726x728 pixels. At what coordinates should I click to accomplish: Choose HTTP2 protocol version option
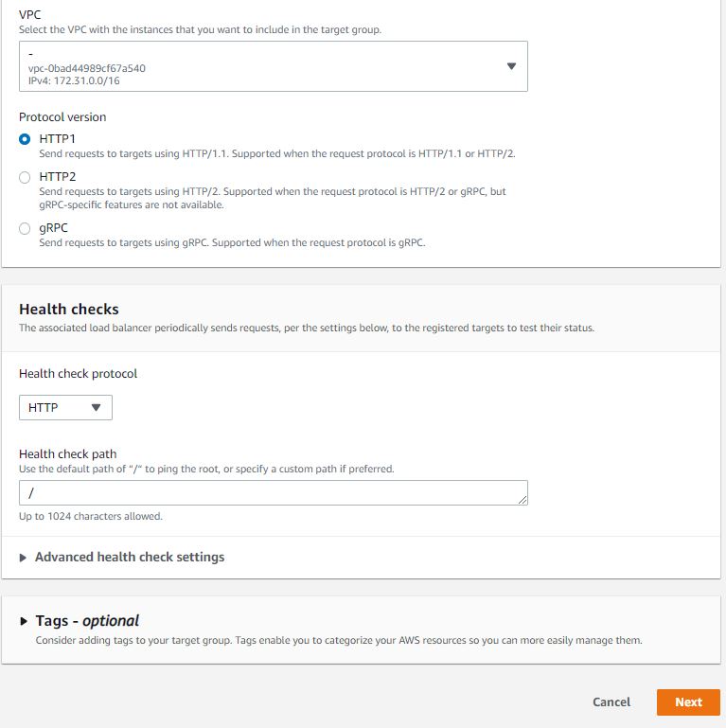25,177
